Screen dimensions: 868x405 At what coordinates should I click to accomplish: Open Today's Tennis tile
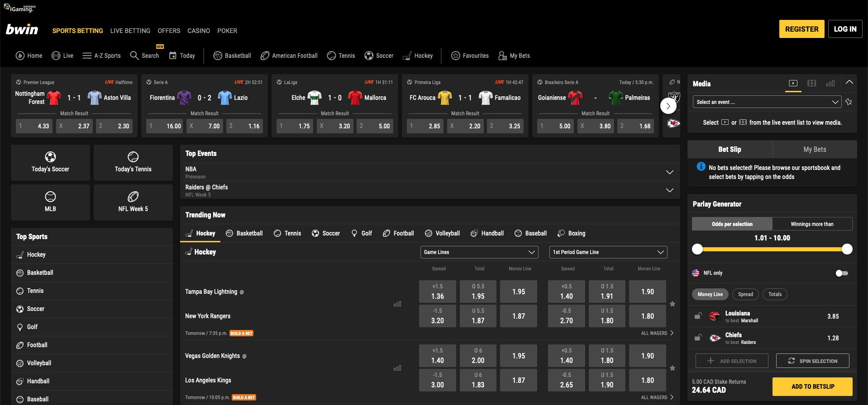coord(133,163)
